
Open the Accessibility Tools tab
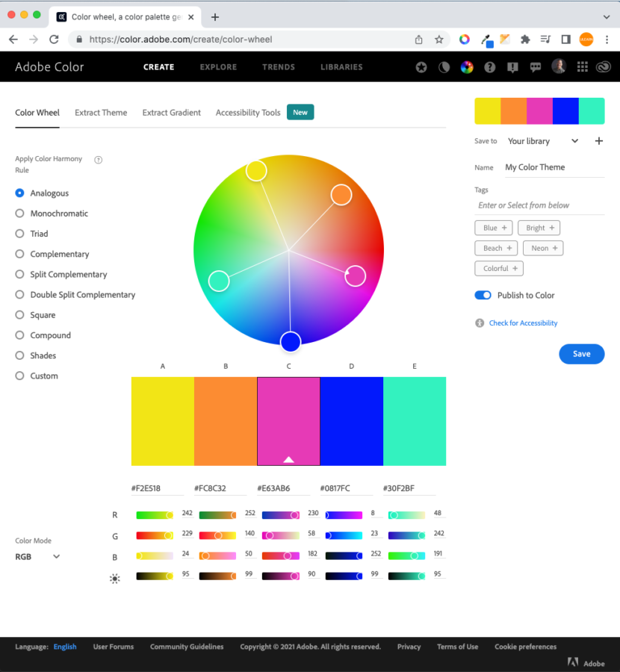(x=247, y=113)
